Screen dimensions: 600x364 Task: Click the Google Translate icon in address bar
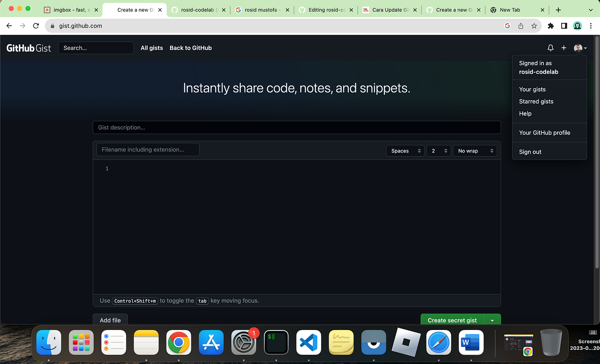pyautogui.click(x=507, y=26)
